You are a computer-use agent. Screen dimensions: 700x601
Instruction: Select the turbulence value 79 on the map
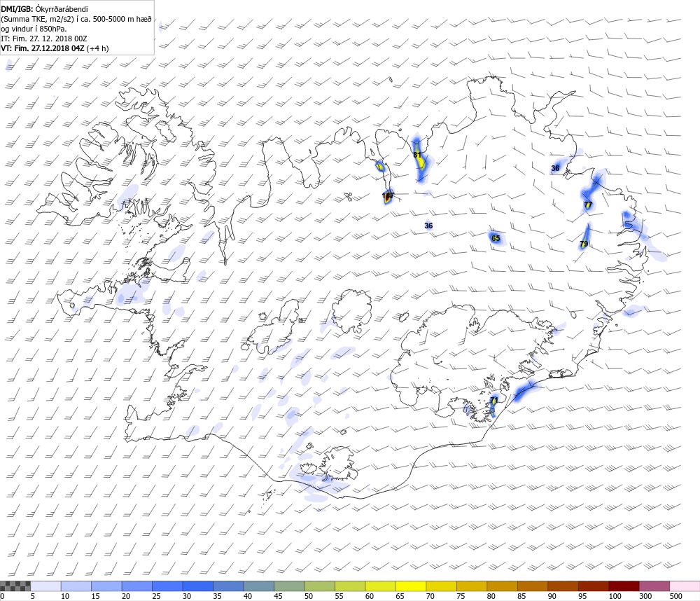584,244
